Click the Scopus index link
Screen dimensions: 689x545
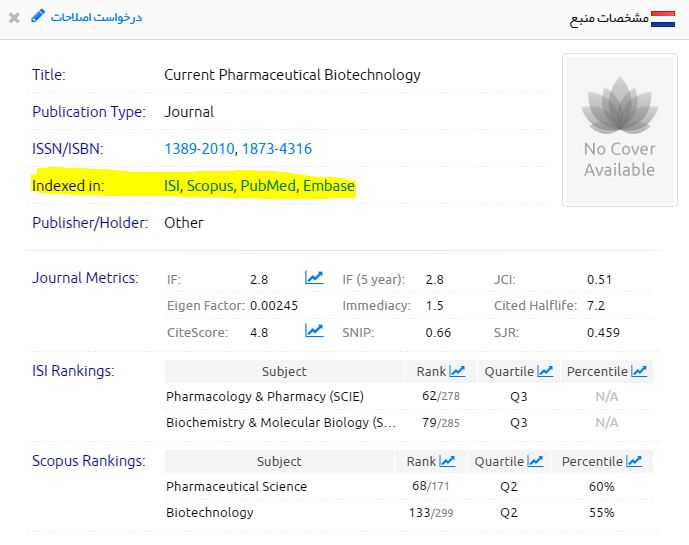click(x=209, y=186)
